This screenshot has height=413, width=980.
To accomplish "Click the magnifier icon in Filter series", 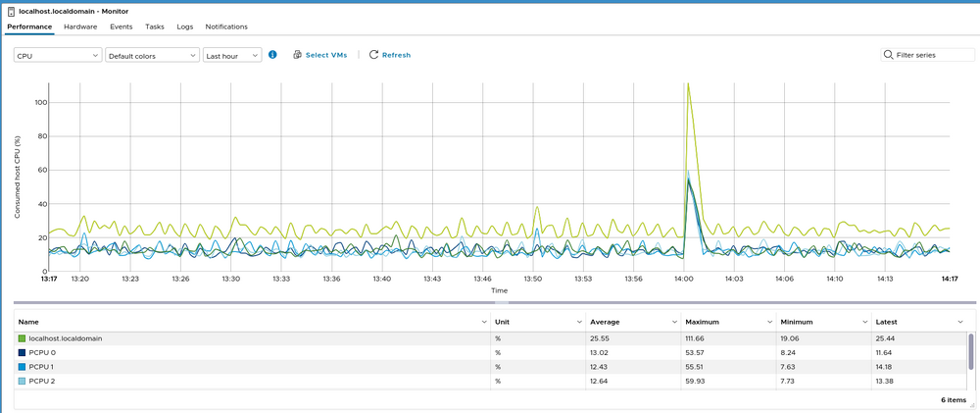I will (889, 55).
